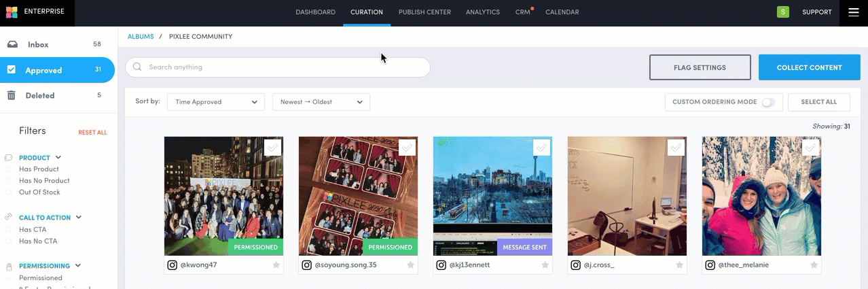Click the Collect Content button
This screenshot has height=289, width=868.
[x=809, y=67]
